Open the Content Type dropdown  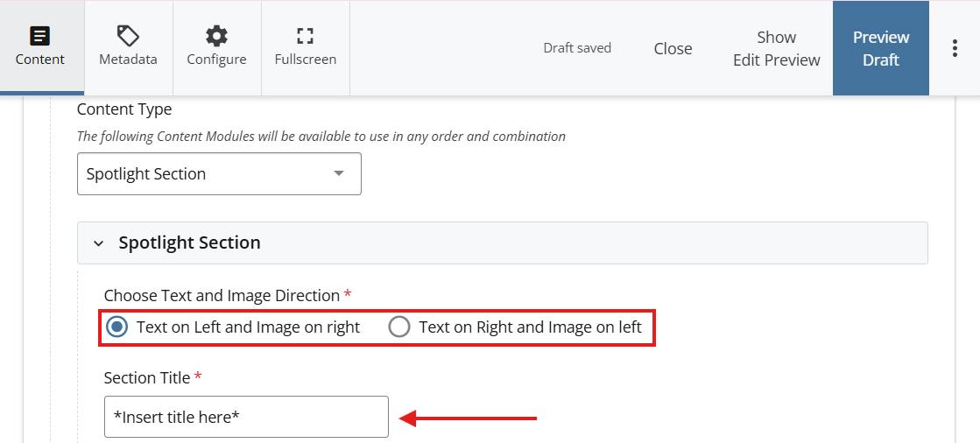(x=219, y=174)
